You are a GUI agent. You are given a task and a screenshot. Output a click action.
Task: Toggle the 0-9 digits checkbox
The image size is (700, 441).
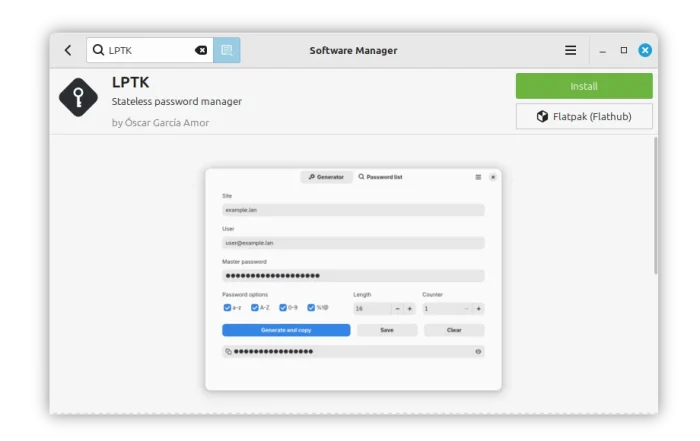283,308
